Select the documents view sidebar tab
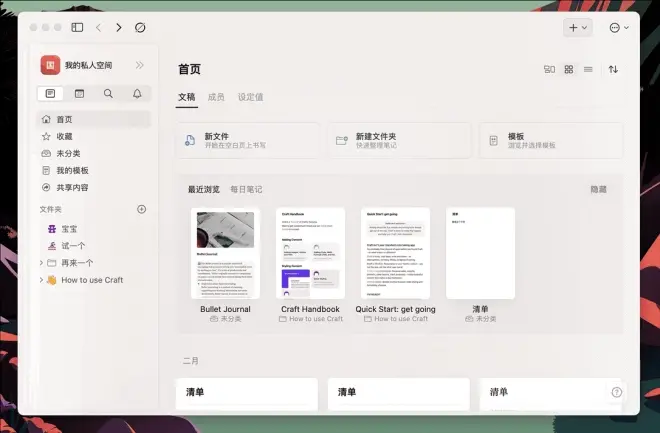Viewport: 660px width, 433px height. pos(50,93)
